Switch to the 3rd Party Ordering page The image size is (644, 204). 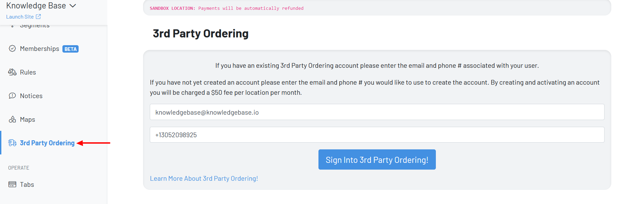tap(47, 143)
